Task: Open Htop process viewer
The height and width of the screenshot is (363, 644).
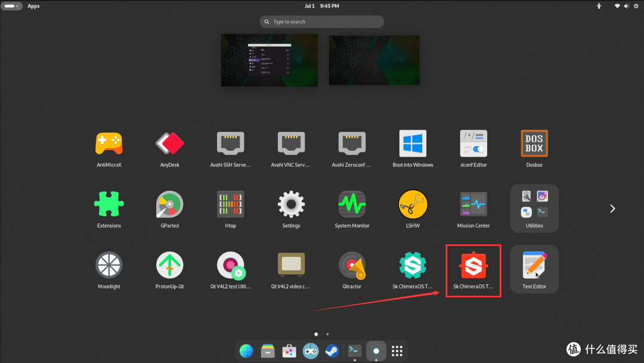Action: (x=230, y=204)
